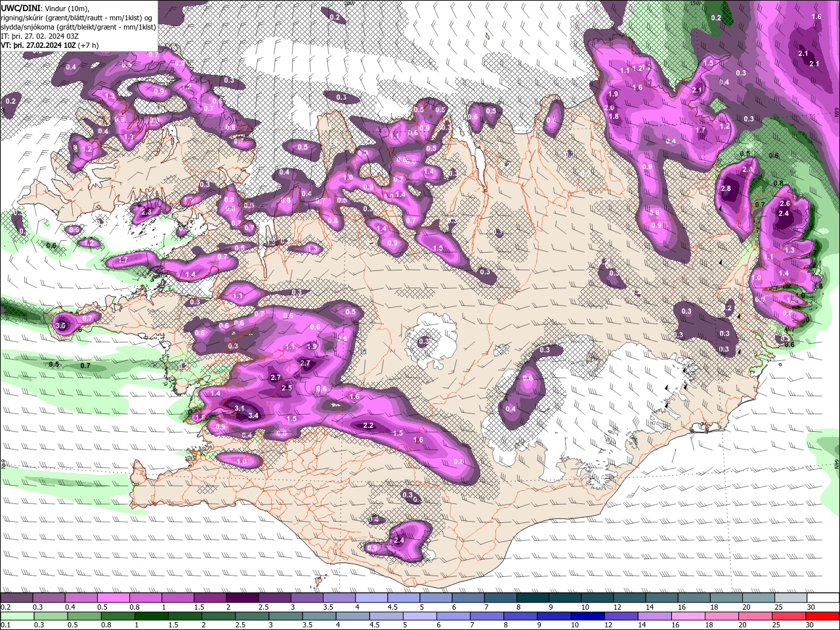Click the '2.3' snowfall value in the west

(x=146, y=213)
